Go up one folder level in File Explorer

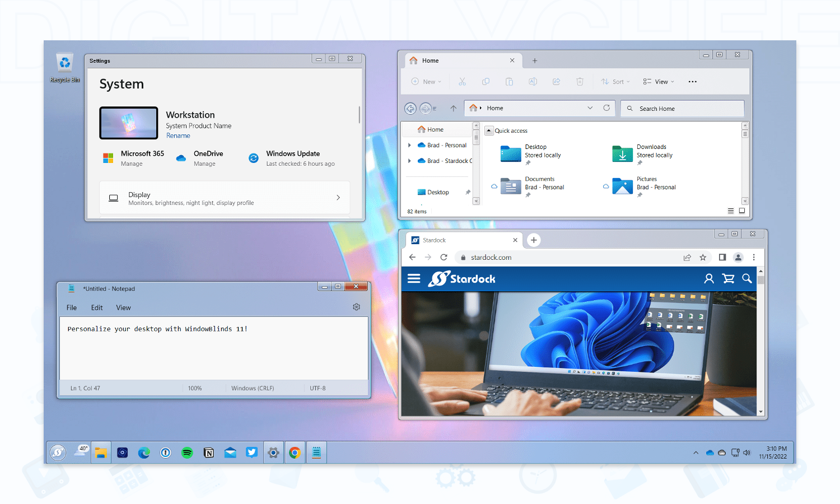pyautogui.click(x=453, y=108)
